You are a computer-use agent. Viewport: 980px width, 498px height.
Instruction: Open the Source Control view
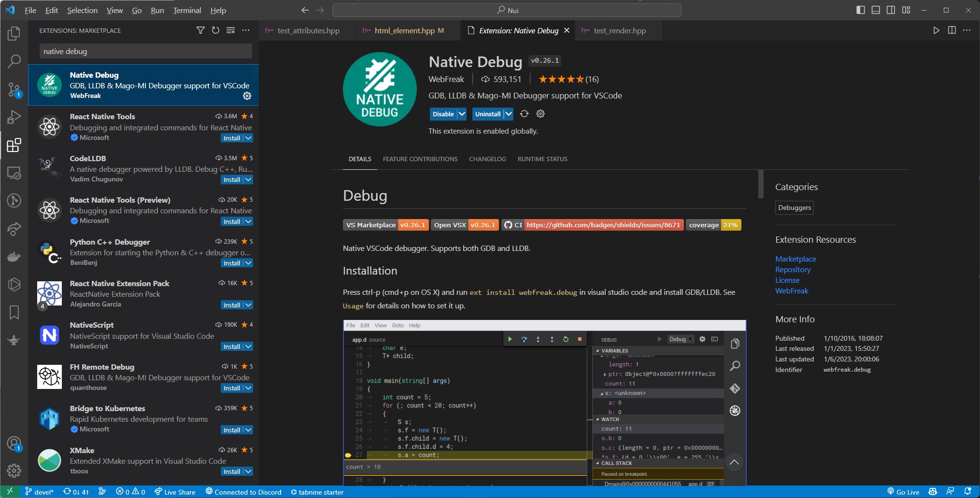click(14, 89)
